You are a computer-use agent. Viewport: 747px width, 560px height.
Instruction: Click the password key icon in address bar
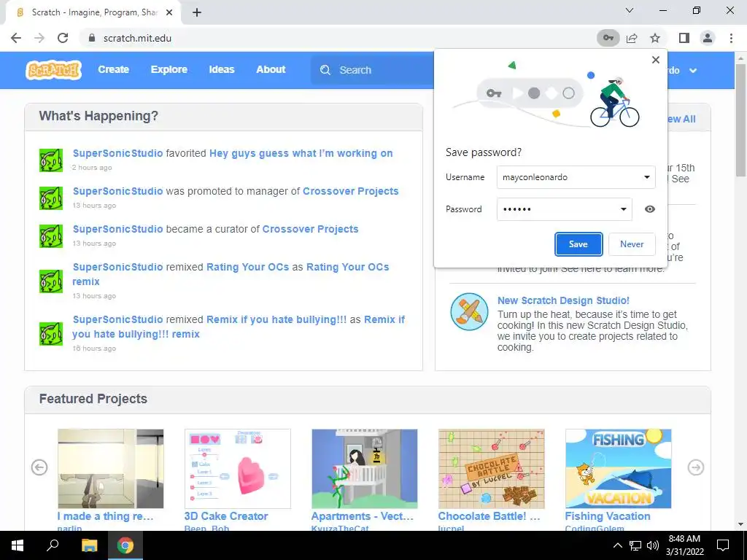tap(608, 38)
